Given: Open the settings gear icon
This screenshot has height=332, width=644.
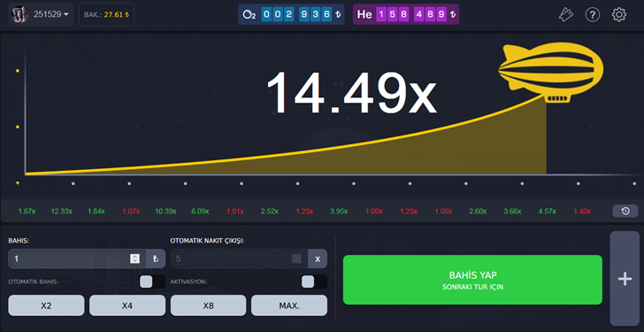Looking at the screenshot, I should (x=619, y=15).
